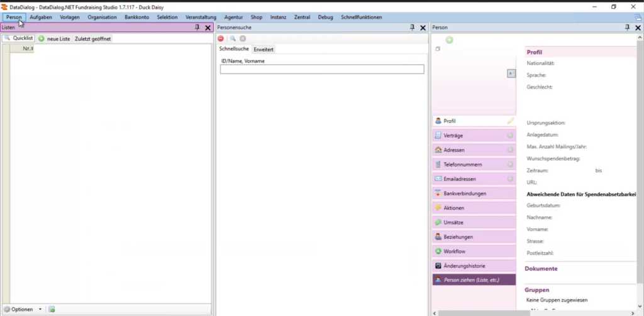Screen dimensions: 644x316
Task: Click the vertical scrollbar up arrow in Person panel
Action: [640, 38]
